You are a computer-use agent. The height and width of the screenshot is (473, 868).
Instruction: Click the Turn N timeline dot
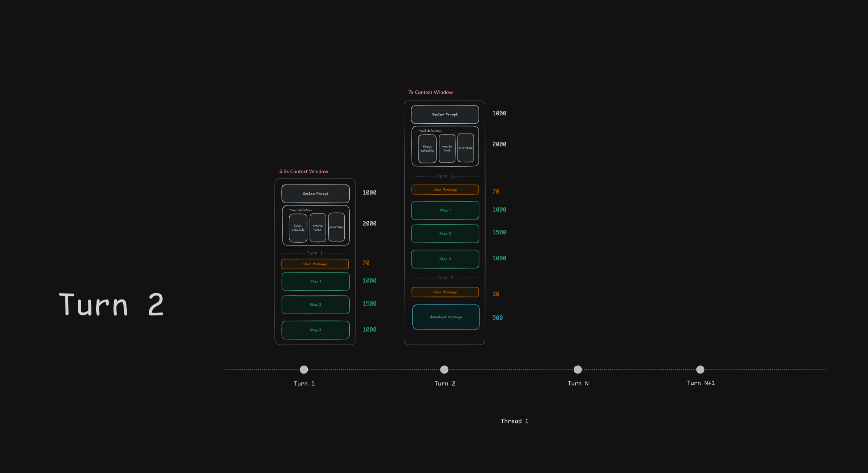tap(578, 369)
